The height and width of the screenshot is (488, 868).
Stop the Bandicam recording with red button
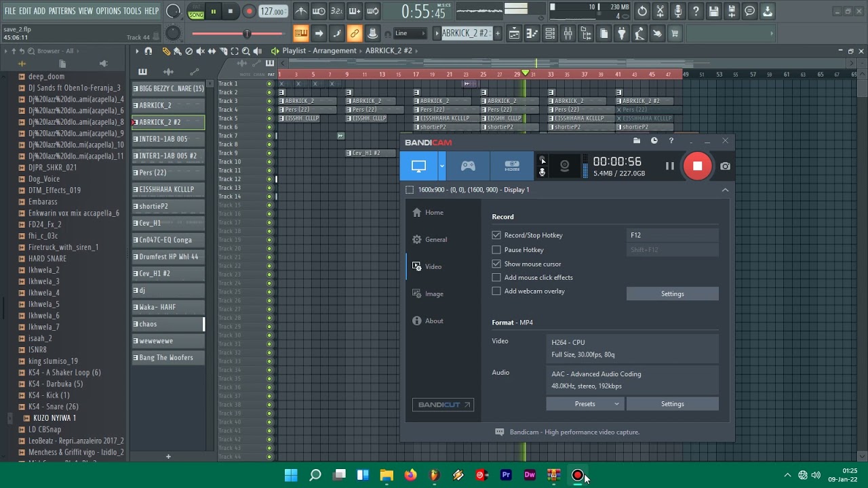pos(697,166)
